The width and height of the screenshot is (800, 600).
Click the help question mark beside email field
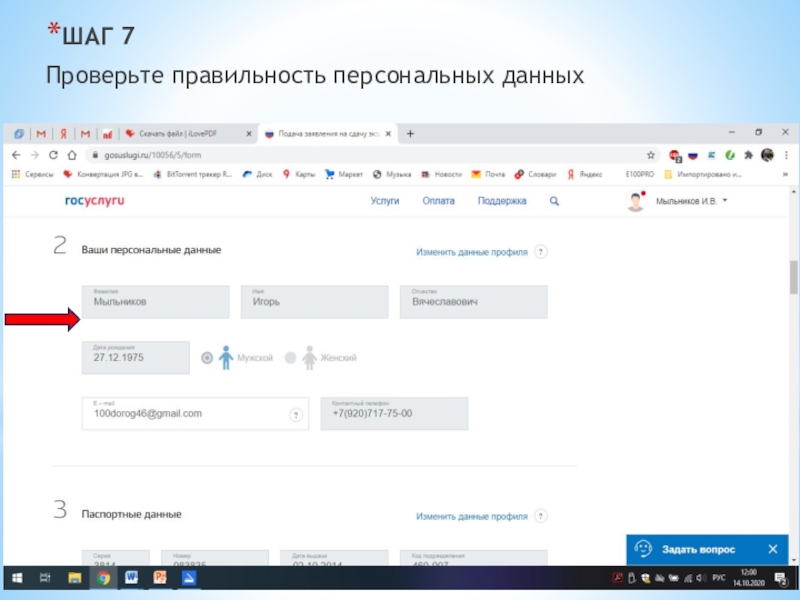coord(296,414)
